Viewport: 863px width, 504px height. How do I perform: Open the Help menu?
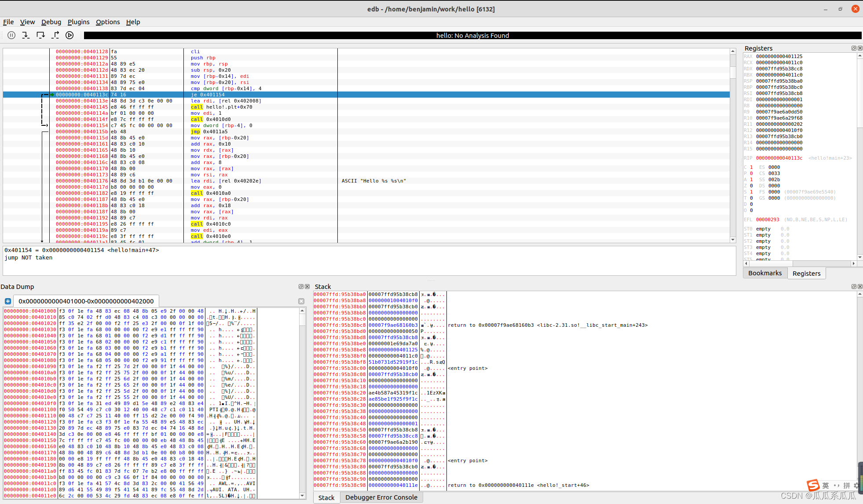click(133, 22)
